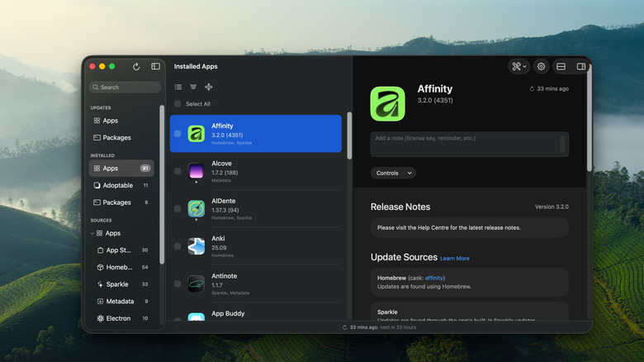Click the refresh icon in bottom status bar
This screenshot has height=362, width=644.
(344, 327)
